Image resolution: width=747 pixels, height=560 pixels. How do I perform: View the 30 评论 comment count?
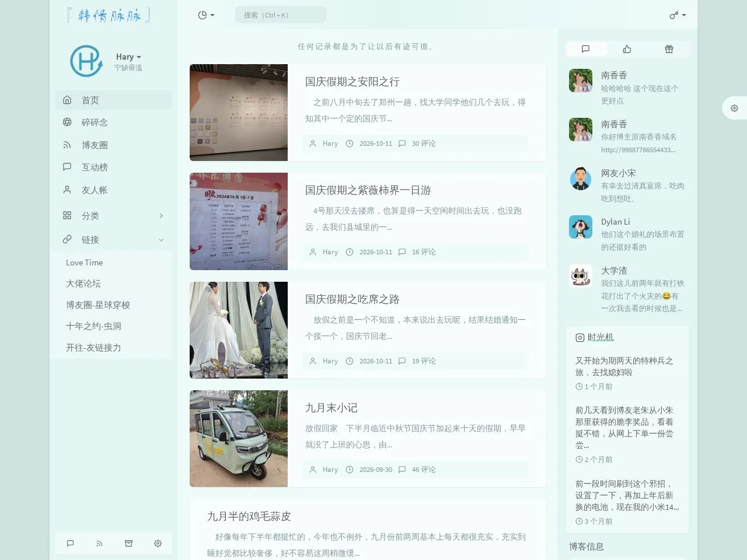pos(424,143)
